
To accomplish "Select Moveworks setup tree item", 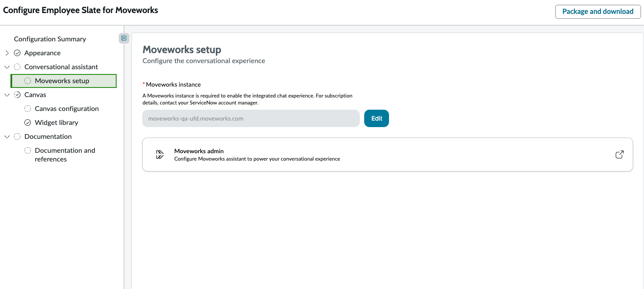I will [64, 81].
